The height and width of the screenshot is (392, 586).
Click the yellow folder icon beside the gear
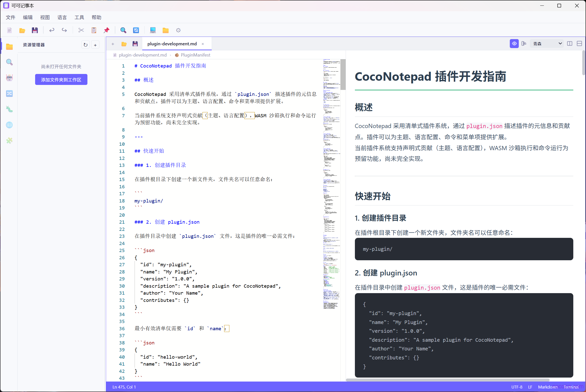pyautogui.click(x=166, y=30)
